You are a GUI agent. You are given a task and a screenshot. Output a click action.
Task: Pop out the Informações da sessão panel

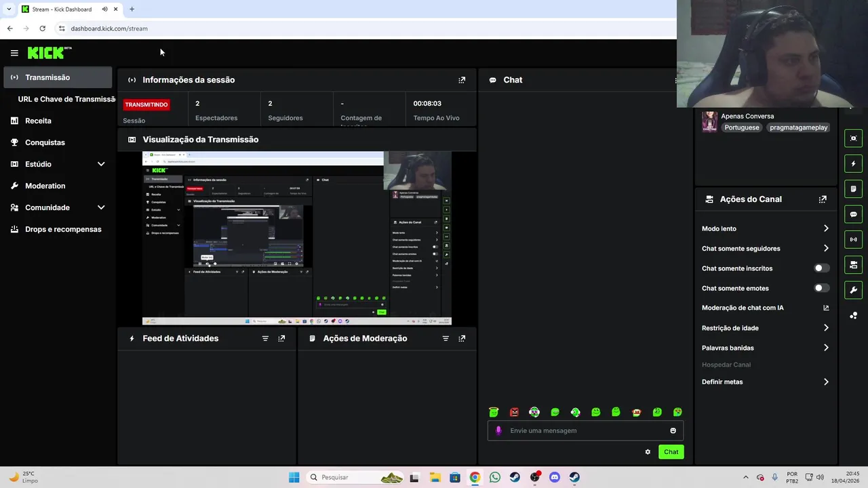coord(462,80)
